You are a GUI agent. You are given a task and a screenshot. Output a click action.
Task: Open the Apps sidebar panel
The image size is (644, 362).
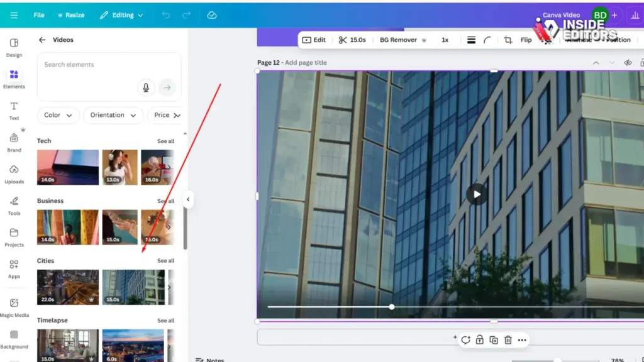pos(14,269)
